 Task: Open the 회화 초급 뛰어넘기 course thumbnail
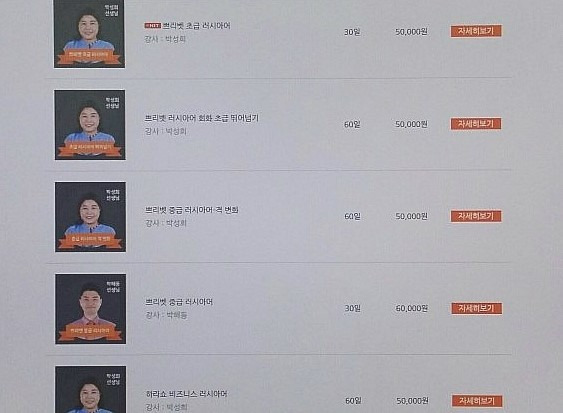(90, 125)
